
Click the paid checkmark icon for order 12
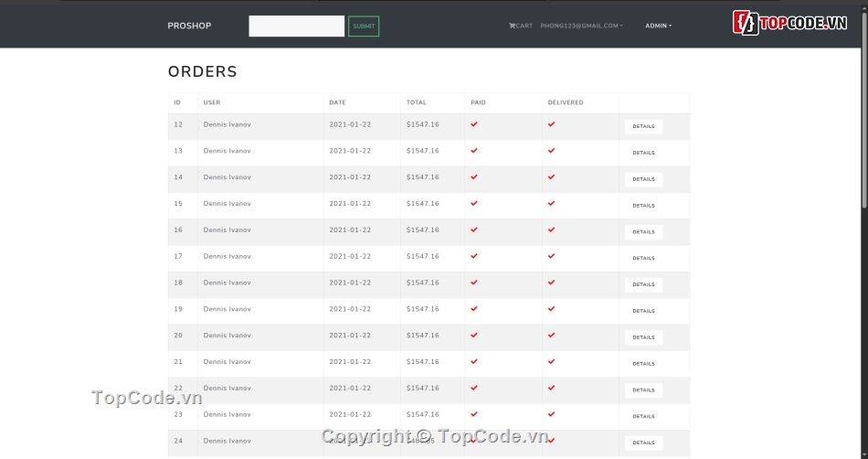(x=474, y=124)
